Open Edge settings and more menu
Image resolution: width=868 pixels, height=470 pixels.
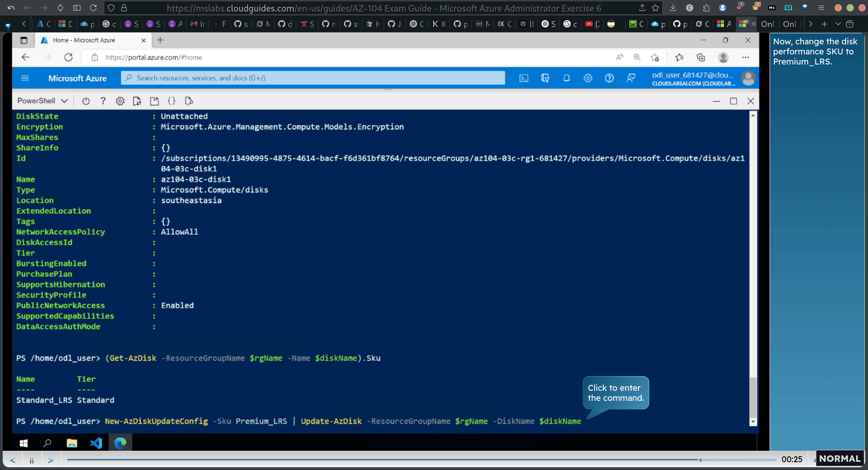tap(745, 57)
